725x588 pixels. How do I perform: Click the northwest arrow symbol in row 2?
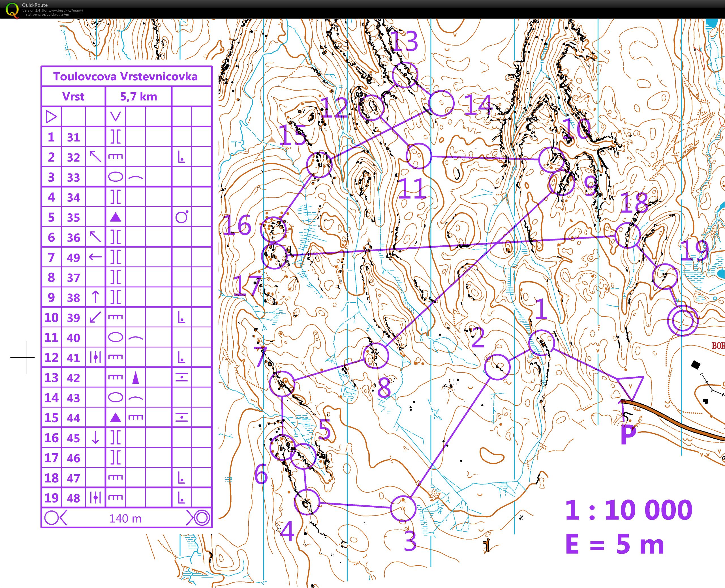coord(95,157)
